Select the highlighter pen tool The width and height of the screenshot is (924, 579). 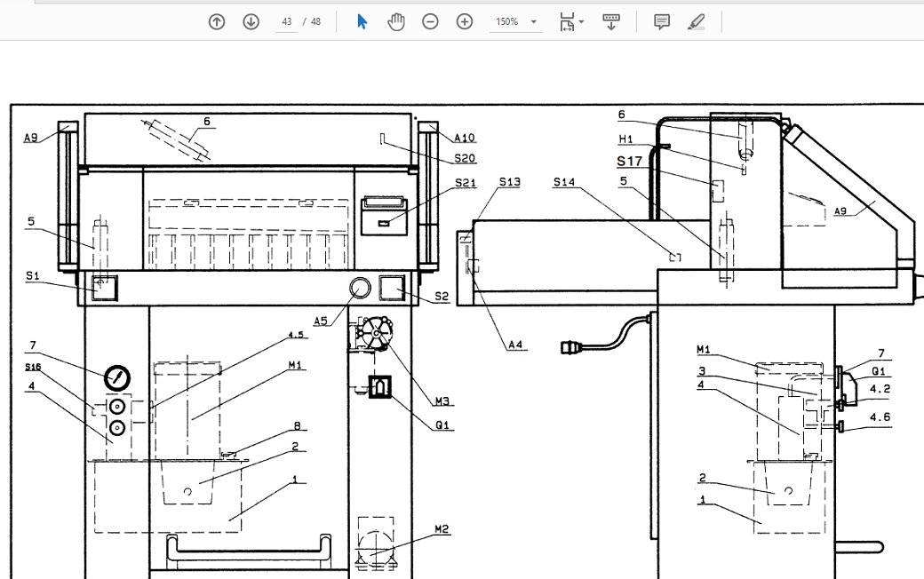[x=697, y=22]
